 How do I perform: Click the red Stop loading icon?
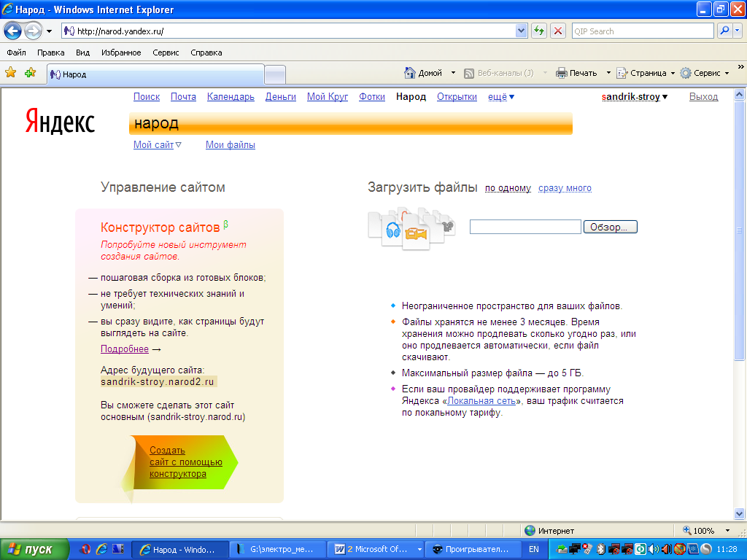558,31
